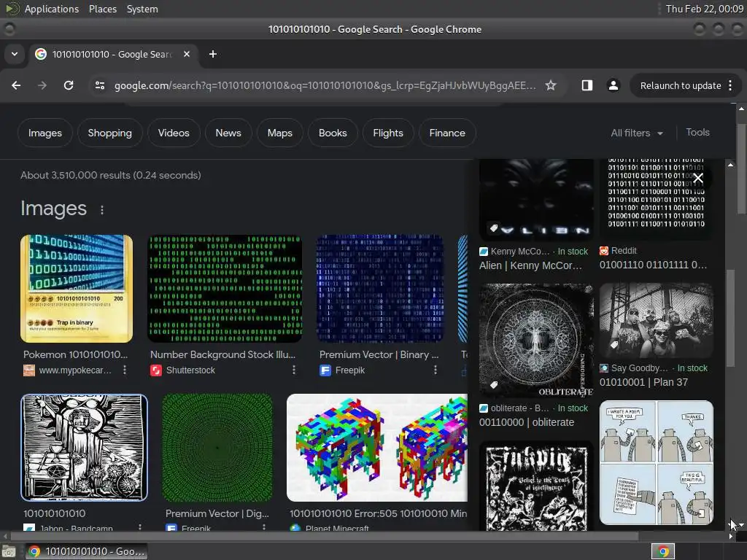The width and height of the screenshot is (747, 560).
Task: Reload the Google search page
Action: pos(69,85)
